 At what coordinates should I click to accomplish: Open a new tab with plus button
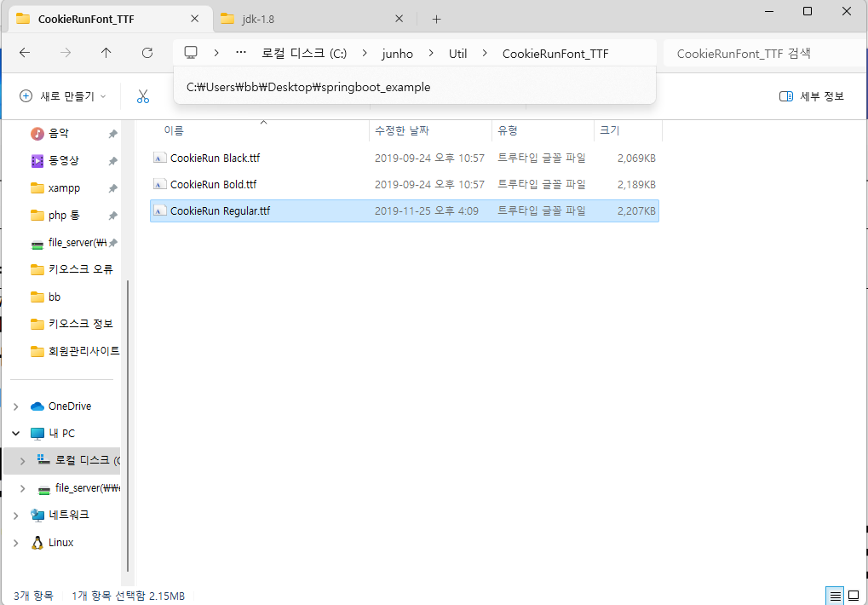436,20
